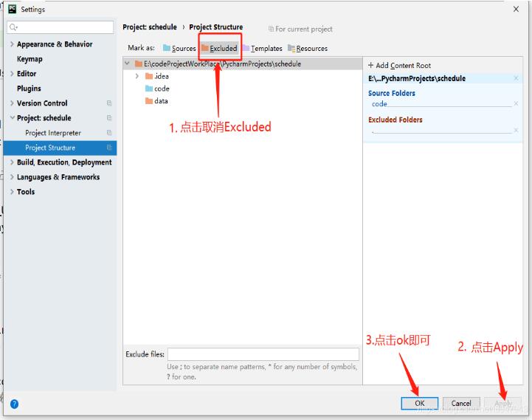Expand Languages & Frameworks section
This screenshot has width=532, height=420.
tap(12, 177)
